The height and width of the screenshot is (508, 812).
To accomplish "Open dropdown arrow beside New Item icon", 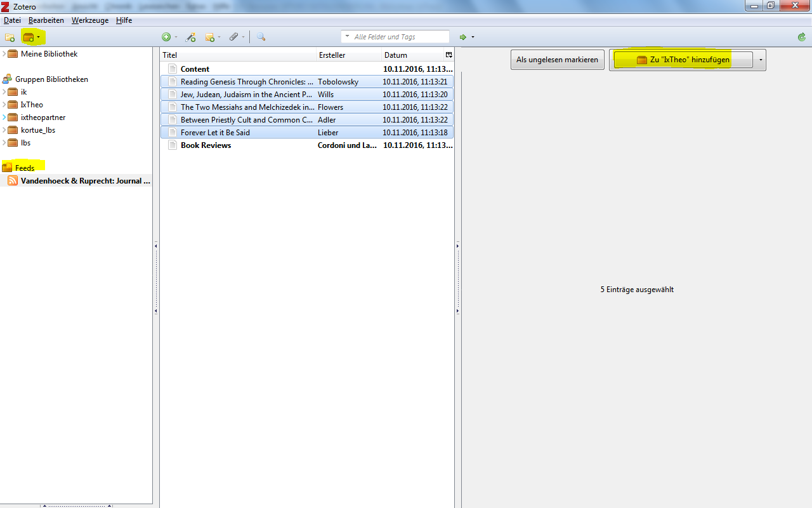I will pyautogui.click(x=176, y=37).
